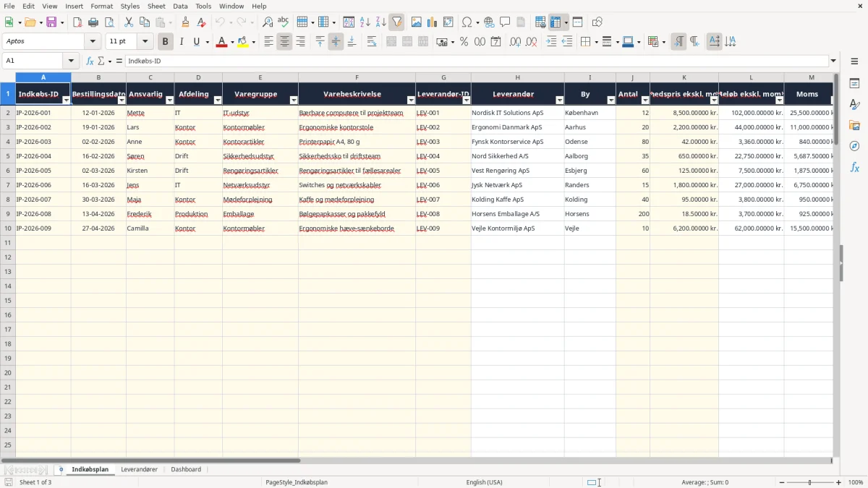Expand the Name Box dropdown
Screen dimensions: 868x488
[71, 61]
